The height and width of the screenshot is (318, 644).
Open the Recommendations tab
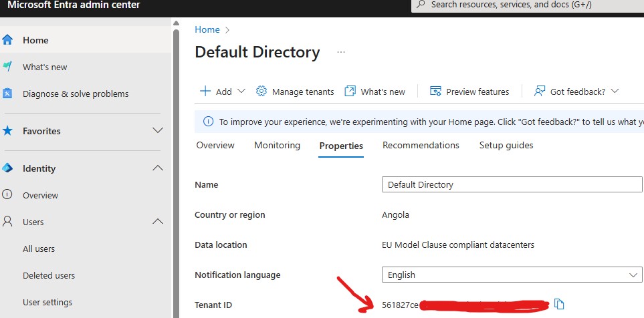point(421,145)
